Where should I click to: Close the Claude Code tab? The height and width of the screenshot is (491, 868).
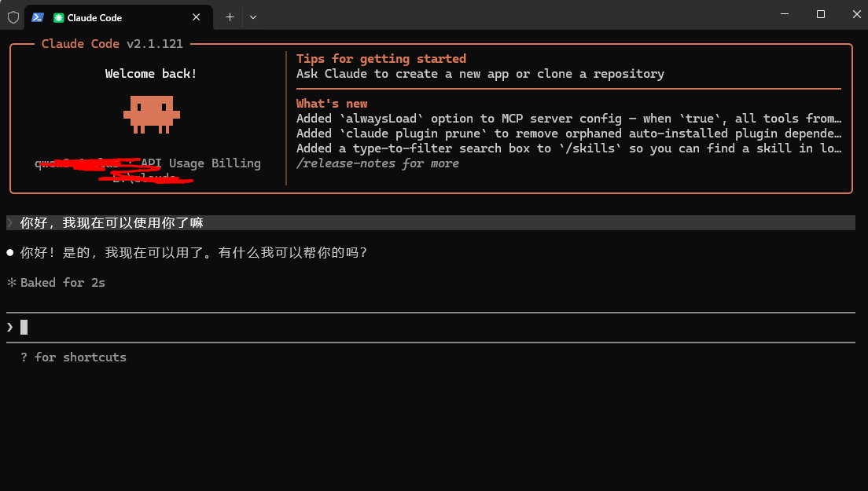[x=196, y=17]
